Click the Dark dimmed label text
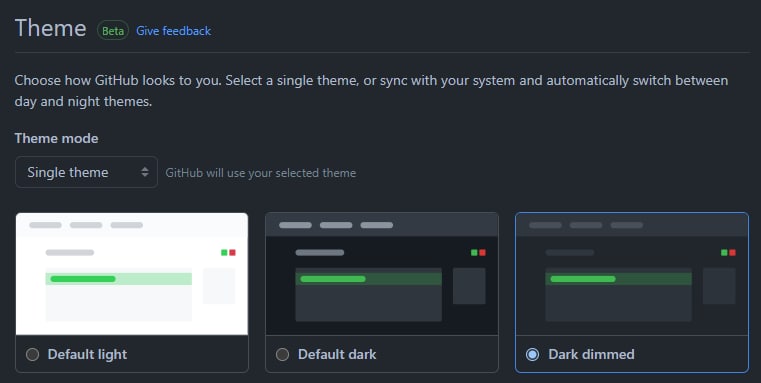 (591, 354)
